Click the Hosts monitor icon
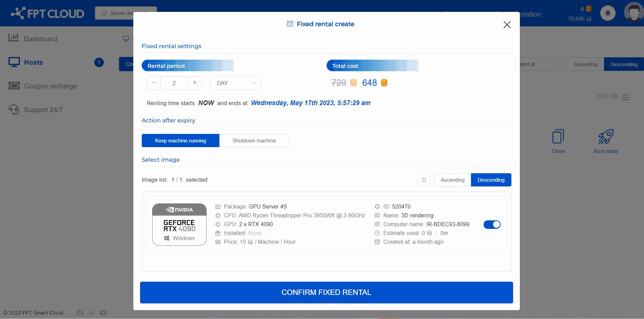The height and width of the screenshot is (319, 644). 14,62
